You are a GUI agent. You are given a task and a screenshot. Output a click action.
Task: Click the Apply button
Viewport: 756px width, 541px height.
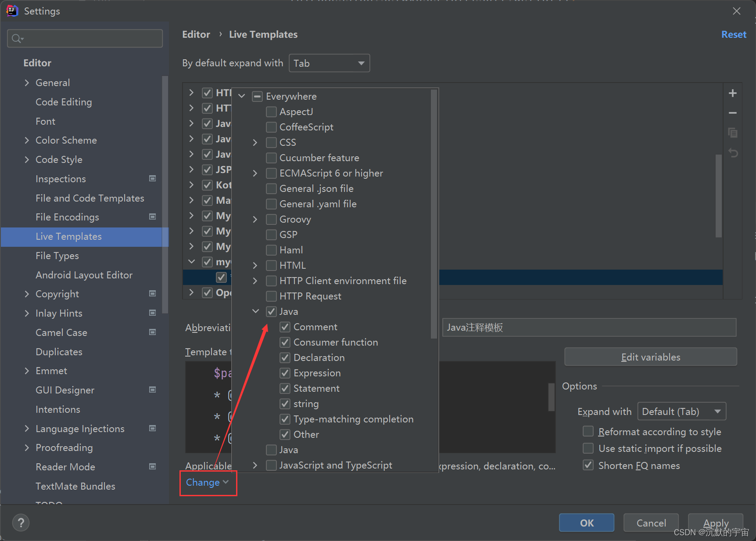pos(715,523)
